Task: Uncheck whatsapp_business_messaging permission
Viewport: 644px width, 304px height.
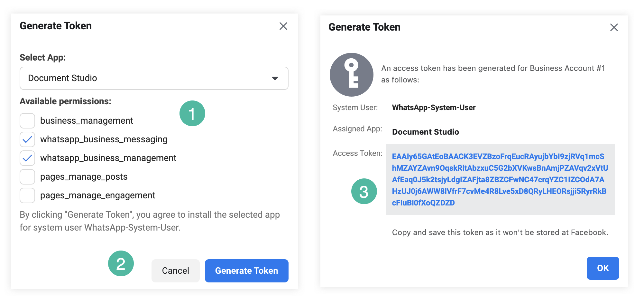Action: pos(27,139)
